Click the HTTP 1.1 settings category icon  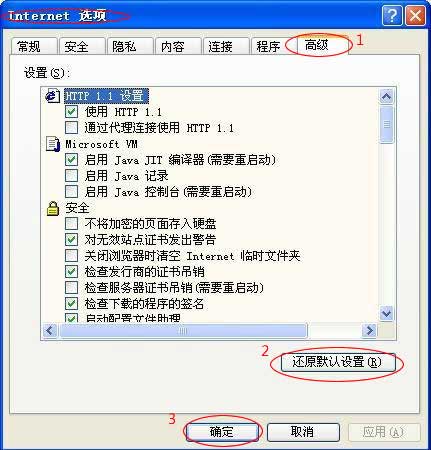point(52,96)
